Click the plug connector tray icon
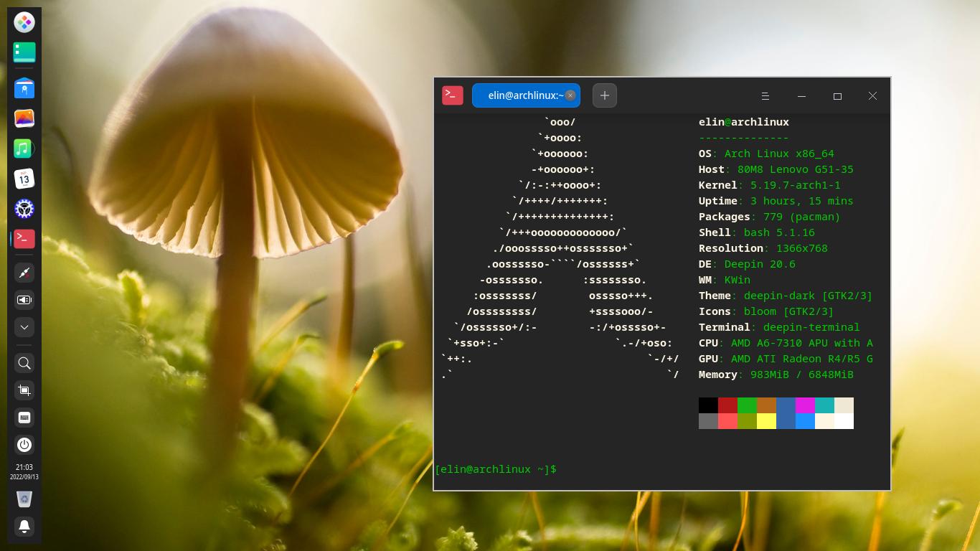The image size is (980, 551). click(x=24, y=273)
